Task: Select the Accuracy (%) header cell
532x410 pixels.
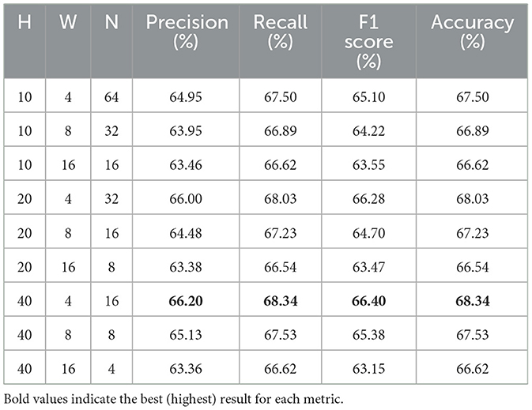Action: tap(472, 41)
